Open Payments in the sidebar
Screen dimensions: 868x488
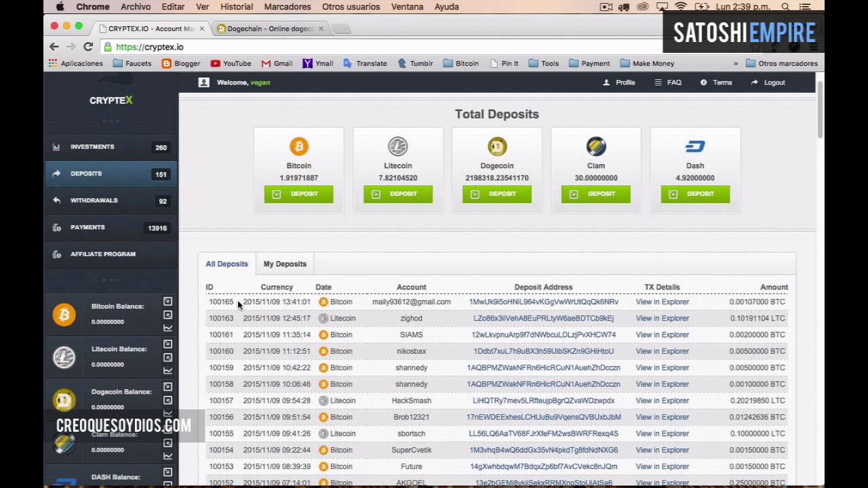(x=111, y=228)
